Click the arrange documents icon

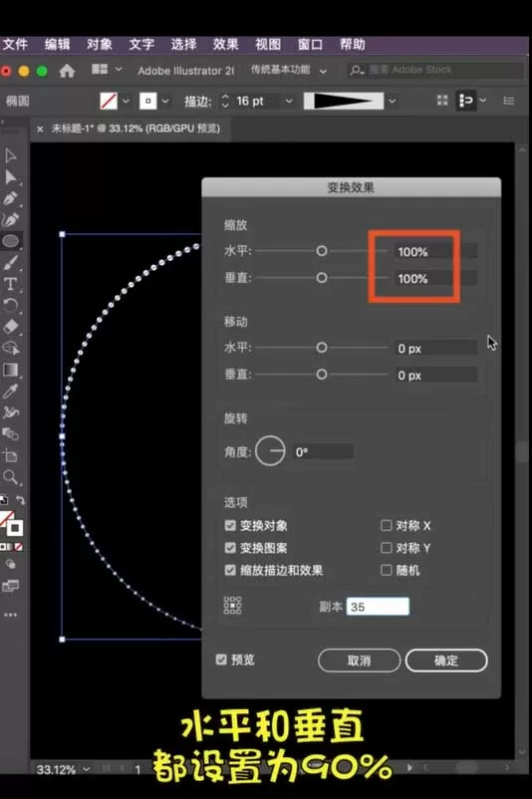click(x=100, y=70)
